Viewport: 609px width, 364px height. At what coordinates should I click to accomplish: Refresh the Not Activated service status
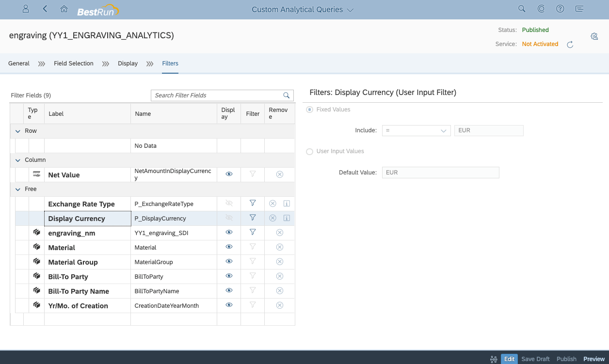click(x=570, y=44)
